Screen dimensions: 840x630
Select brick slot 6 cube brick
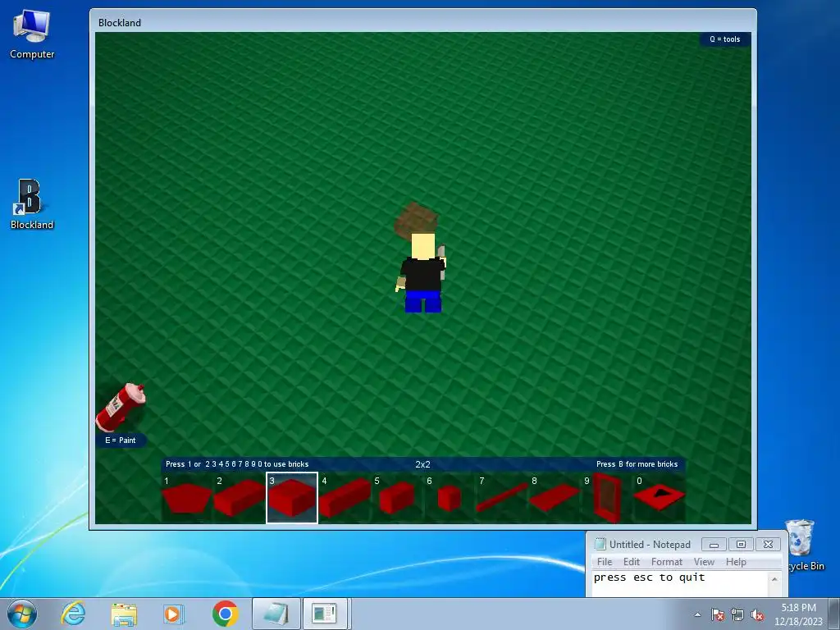[450, 498]
